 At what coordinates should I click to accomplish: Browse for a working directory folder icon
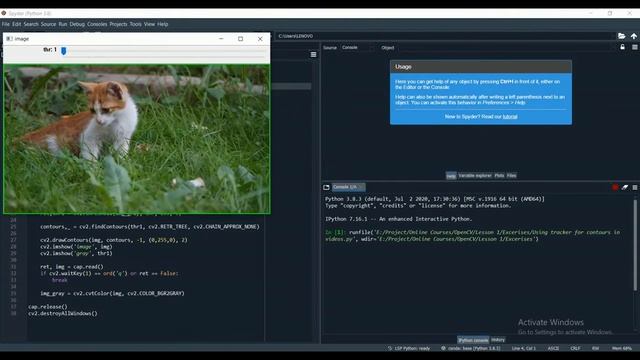pos(621,36)
